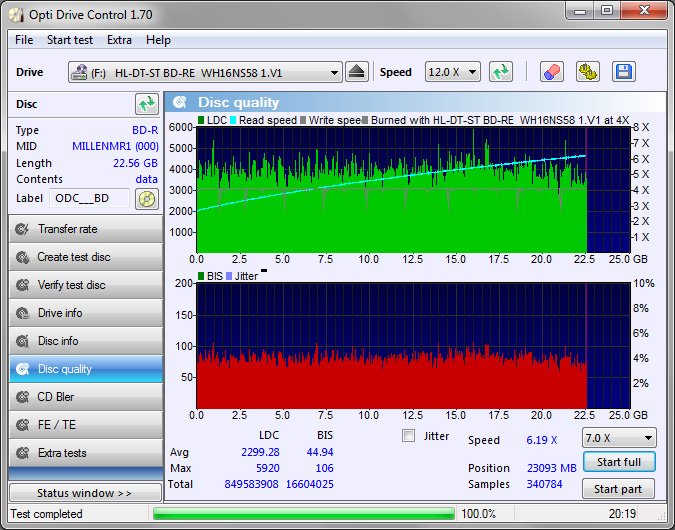Image resolution: width=675 pixels, height=530 pixels.
Task: Click the eraser (erase disc) toolbar icon
Action: click(552, 72)
